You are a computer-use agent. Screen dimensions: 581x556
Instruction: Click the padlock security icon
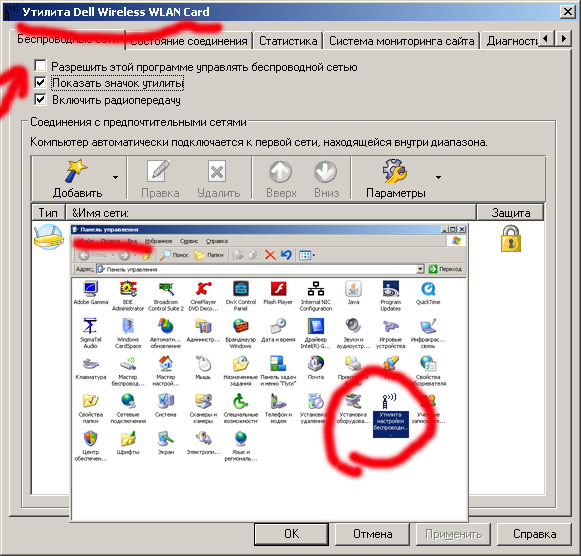[x=511, y=239]
